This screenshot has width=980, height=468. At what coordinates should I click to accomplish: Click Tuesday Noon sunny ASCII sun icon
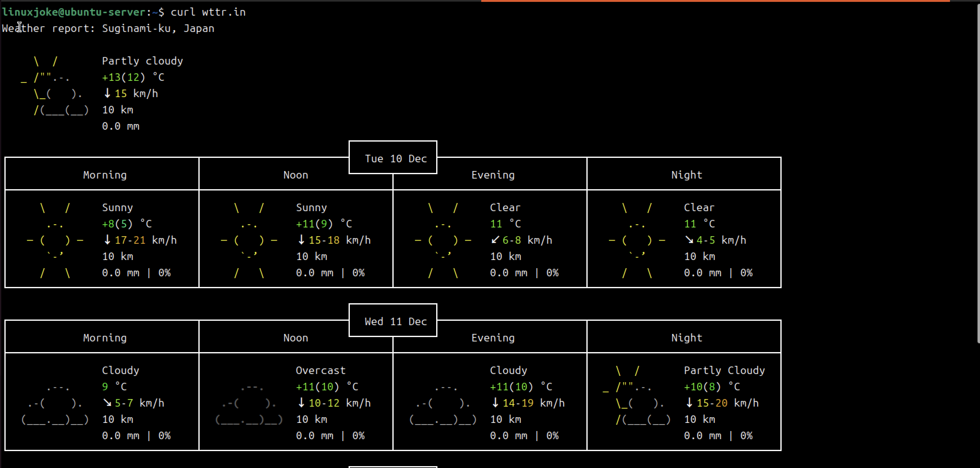[x=249, y=240]
